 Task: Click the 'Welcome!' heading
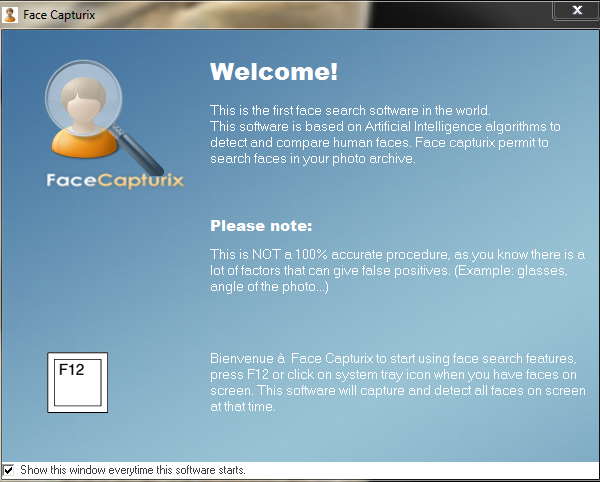(274, 72)
